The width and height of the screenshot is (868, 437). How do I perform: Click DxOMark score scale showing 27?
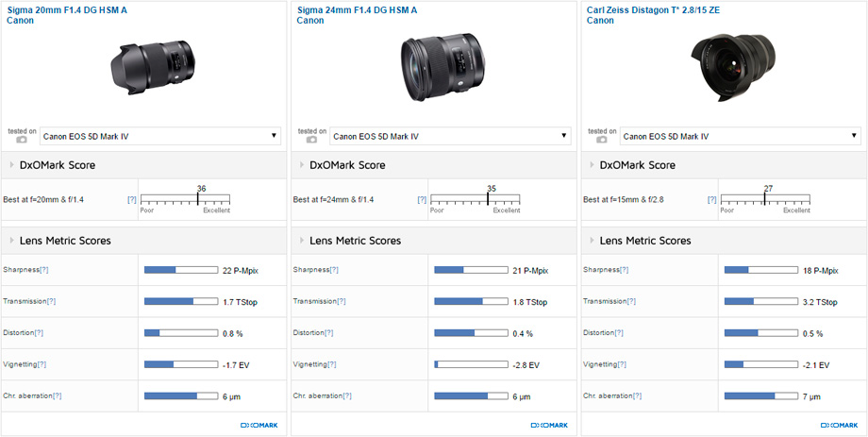pos(765,199)
